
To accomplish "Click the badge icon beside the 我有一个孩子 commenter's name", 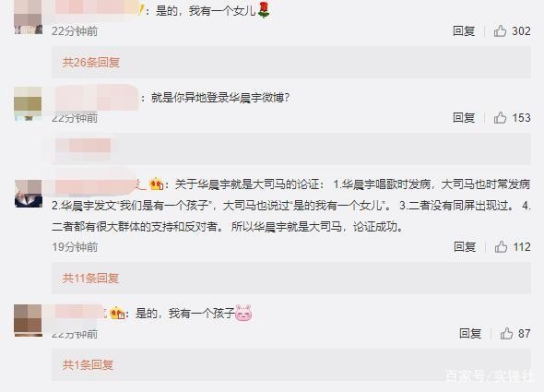I will 117,314.
